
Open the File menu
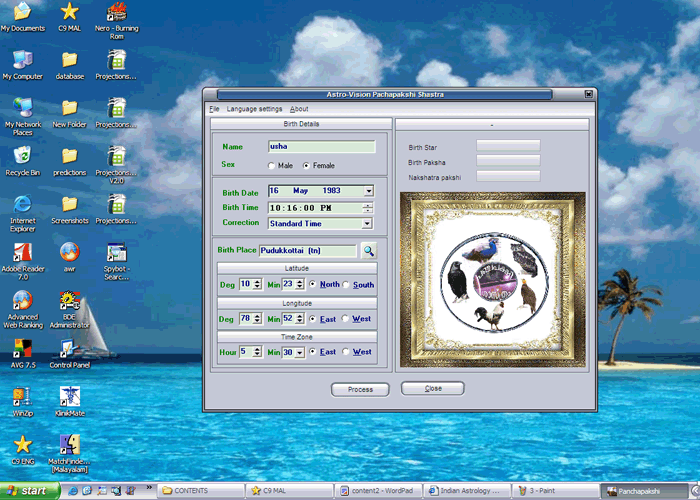[x=214, y=109]
